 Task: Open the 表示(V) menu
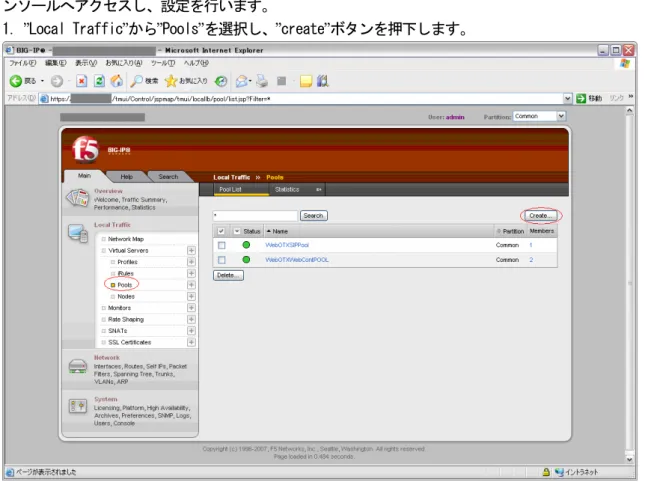(x=86, y=63)
